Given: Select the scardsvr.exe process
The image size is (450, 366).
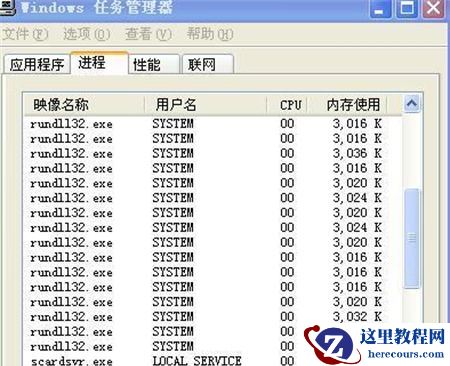Looking at the screenshot, I should (71, 361).
